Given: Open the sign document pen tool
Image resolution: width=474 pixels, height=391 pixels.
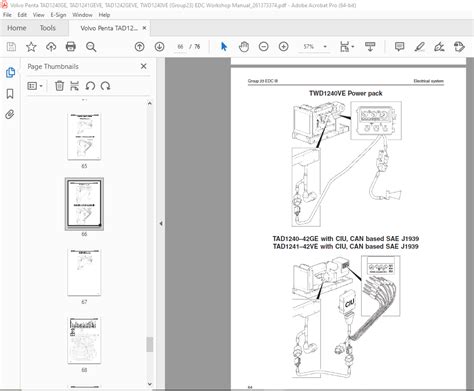Looking at the screenshot, I should click(439, 47).
